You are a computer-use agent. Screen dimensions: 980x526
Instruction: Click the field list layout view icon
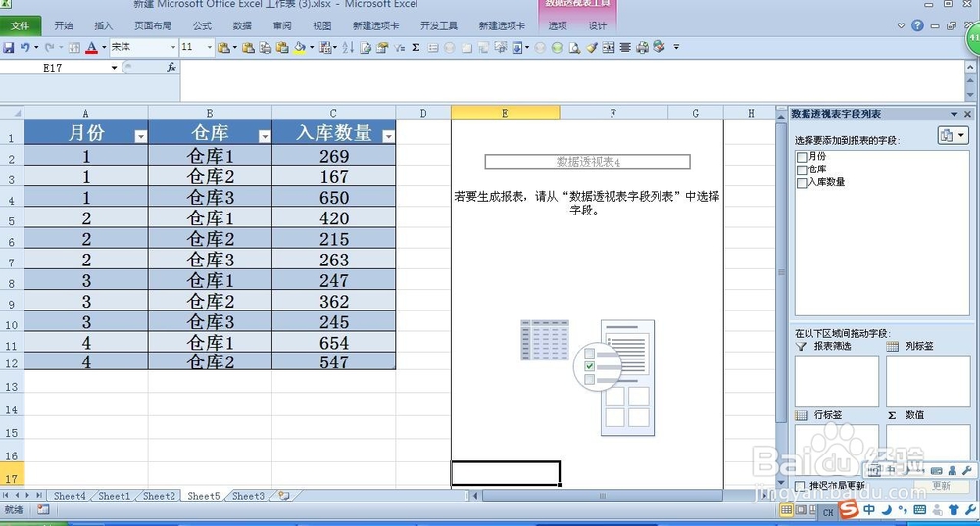pos(953,135)
